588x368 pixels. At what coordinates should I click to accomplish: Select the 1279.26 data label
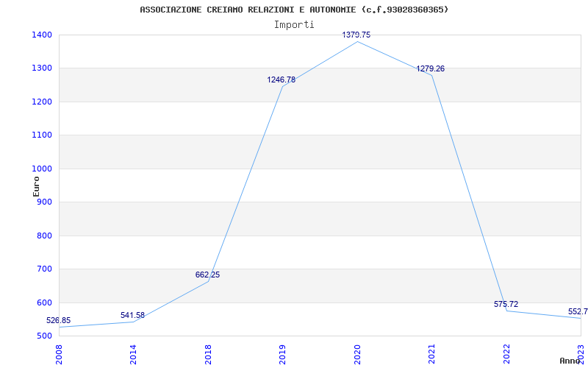coord(431,68)
